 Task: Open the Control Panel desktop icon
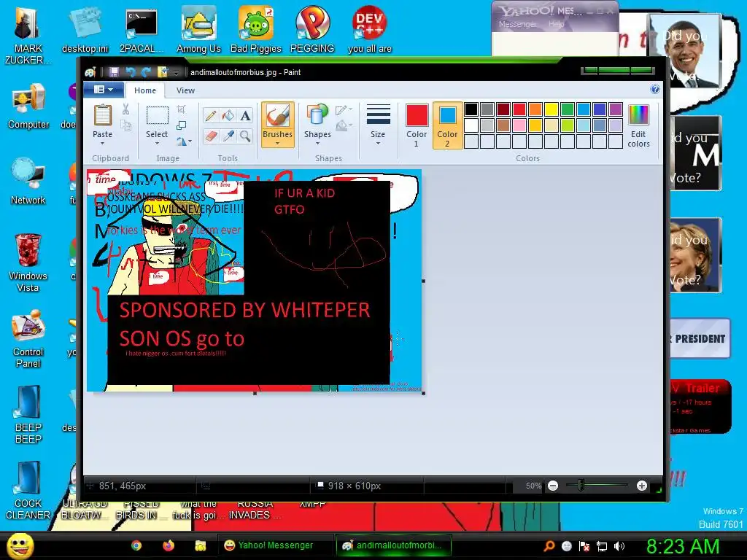[x=28, y=338]
